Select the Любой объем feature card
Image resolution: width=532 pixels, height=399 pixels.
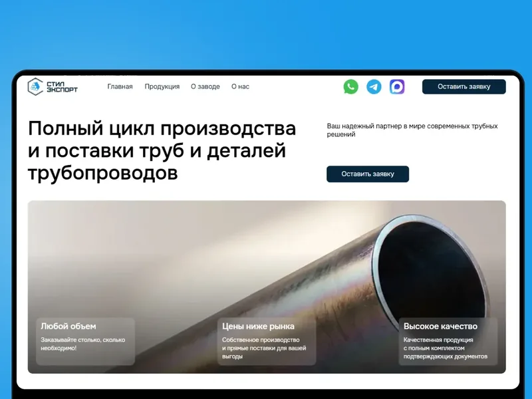(x=86, y=341)
